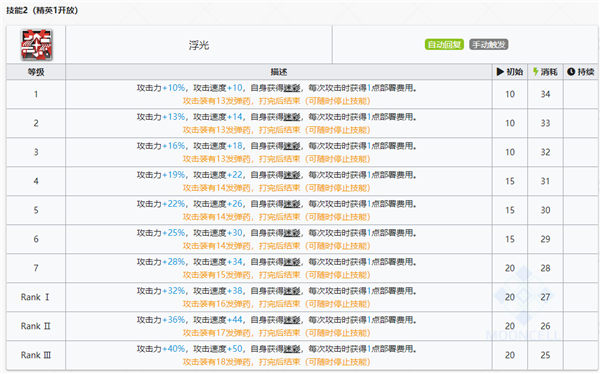Click the cost value 34
600x374 pixels.
coord(545,94)
